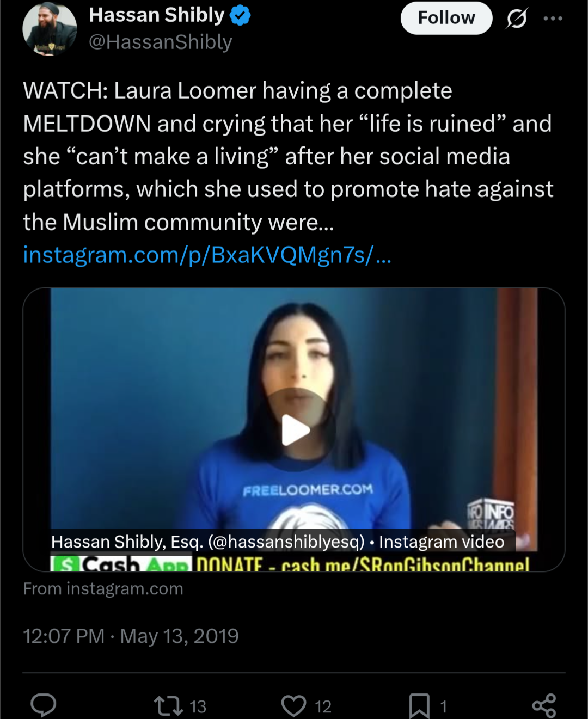This screenshot has height=719, width=588.
Task: Toggle the heart like icon
Action: (293, 706)
